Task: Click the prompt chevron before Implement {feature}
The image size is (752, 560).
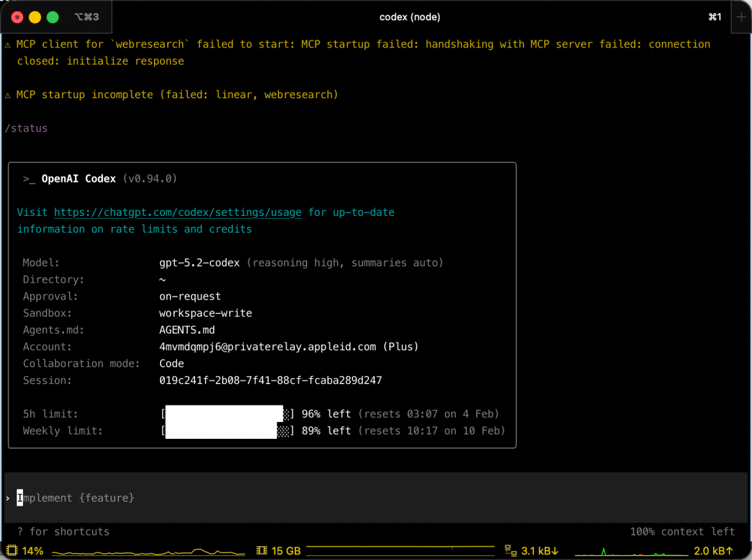Action: point(8,498)
